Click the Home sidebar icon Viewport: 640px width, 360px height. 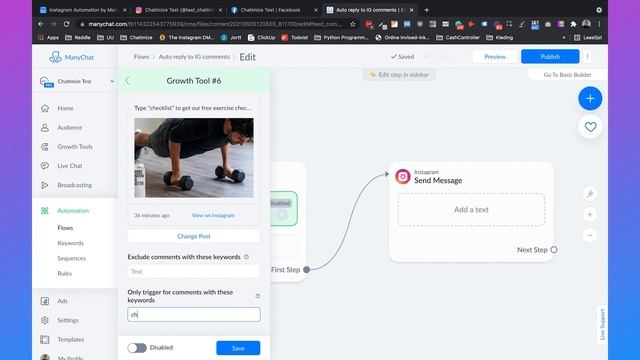pos(45,108)
